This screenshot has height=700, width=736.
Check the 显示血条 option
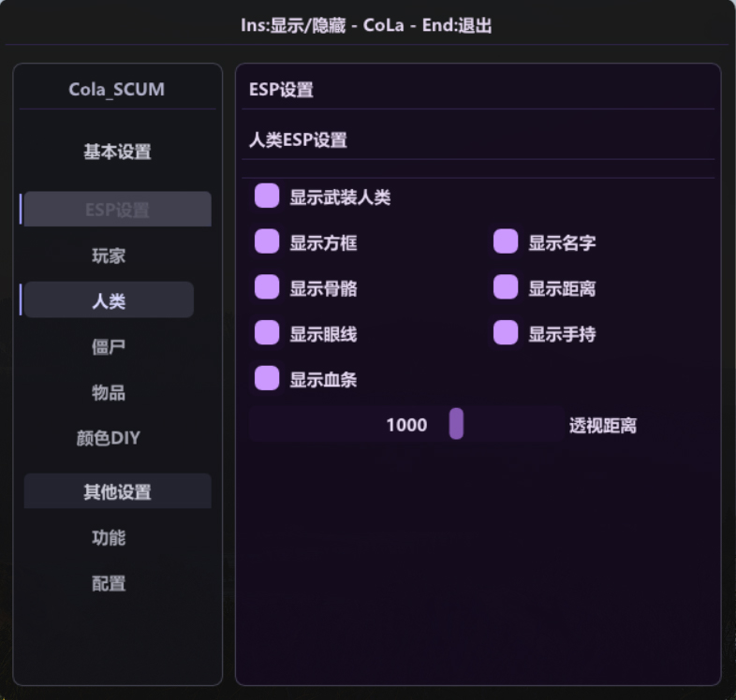pos(267,378)
